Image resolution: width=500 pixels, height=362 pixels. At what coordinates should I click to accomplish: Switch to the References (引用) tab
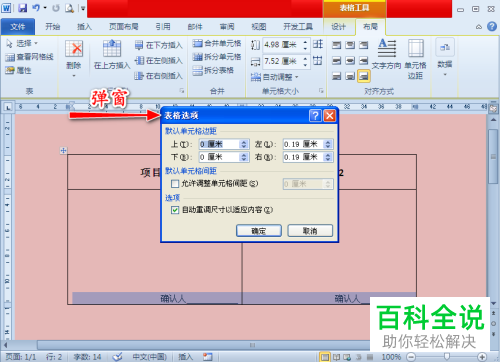tap(163, 27)
